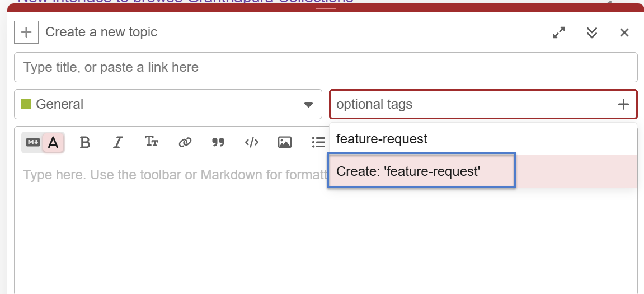This screenshot has height=294, width=644.
Task: Insert preformatted code
Action: [251, 142]
